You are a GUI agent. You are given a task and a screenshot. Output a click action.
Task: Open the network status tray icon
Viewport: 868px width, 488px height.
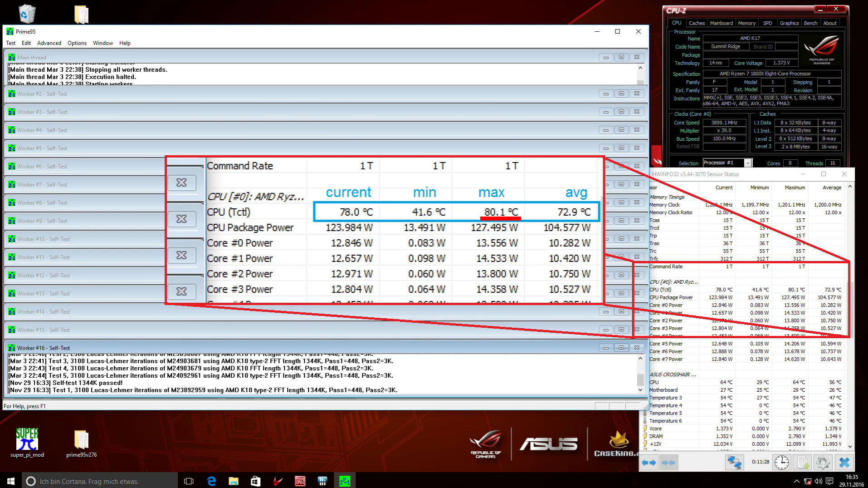click(808, 481)
